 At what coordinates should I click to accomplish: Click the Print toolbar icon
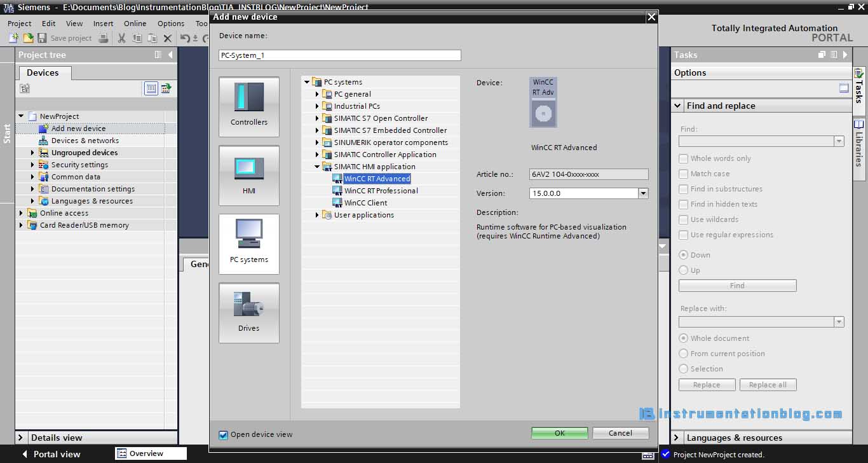click(104, 38)
